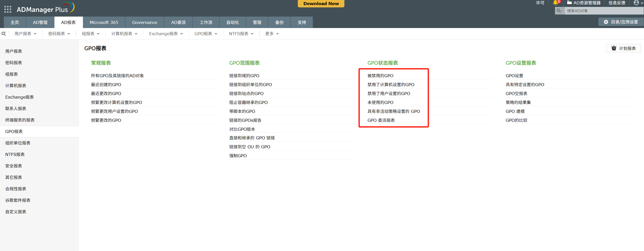The height and width of the screenshot is (251, 644).
Task: Open the 频繁更改计算机设置的GPO report
Action: click(x=116, y=102)
